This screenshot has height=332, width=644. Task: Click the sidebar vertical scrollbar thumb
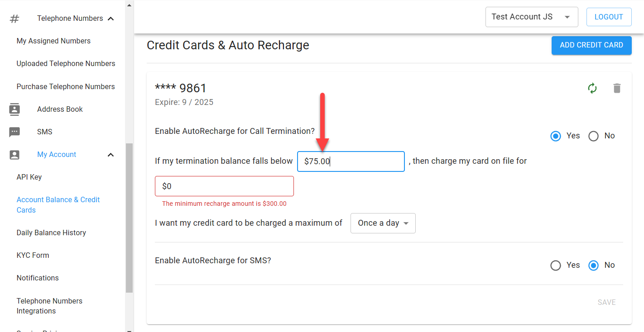[x=130, y=218]
